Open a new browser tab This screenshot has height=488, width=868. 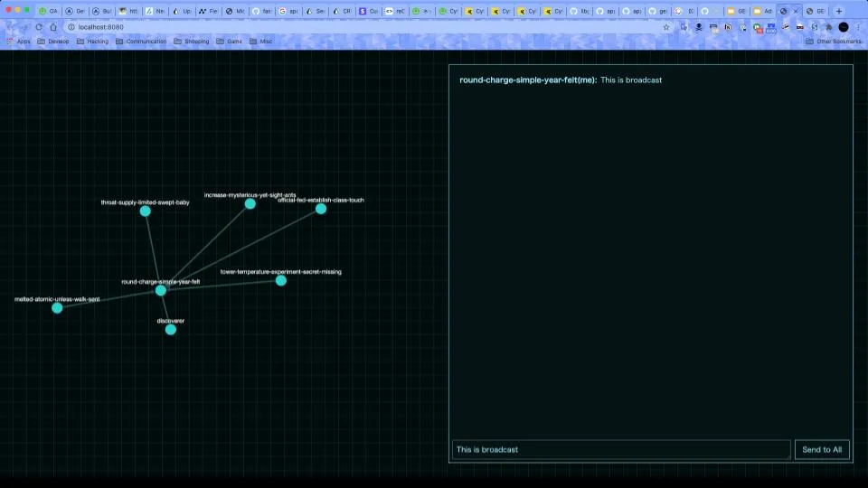[839, 11]
